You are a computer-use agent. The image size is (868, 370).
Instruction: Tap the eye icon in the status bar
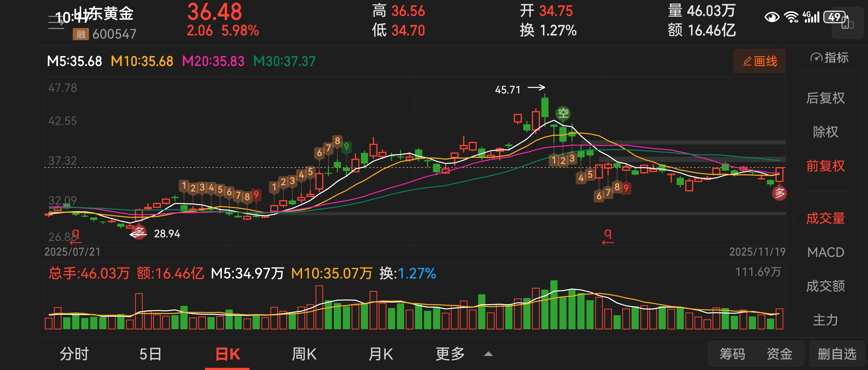coord(772,17)
